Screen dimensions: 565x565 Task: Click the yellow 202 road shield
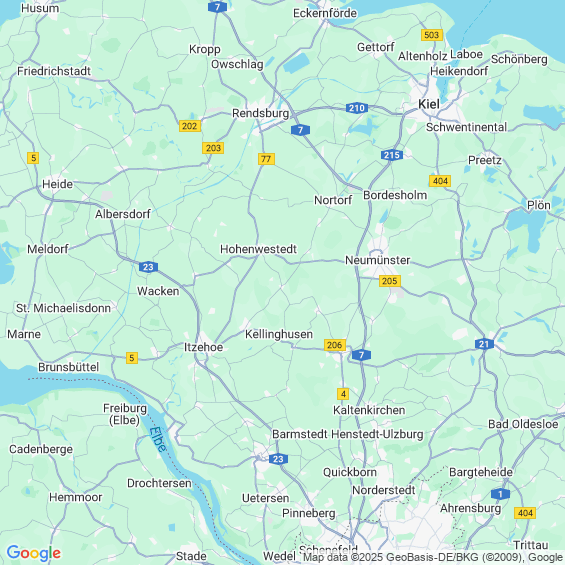(190, 126)
